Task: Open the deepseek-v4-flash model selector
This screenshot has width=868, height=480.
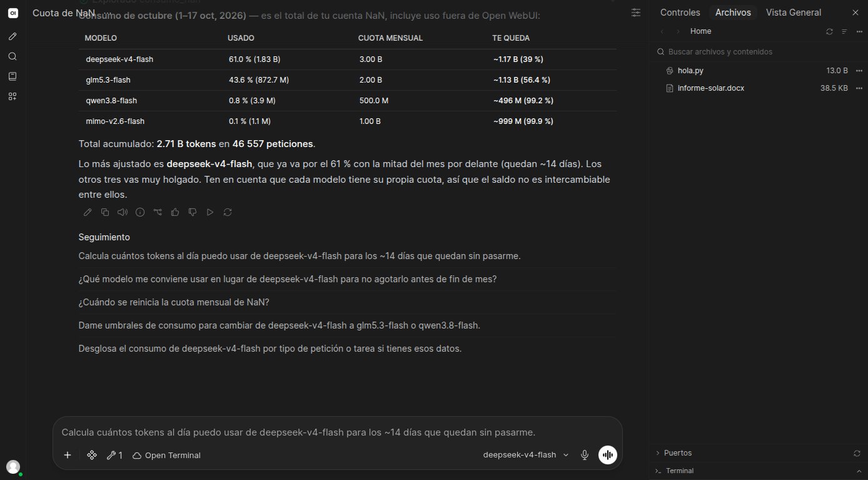Action: click(x=526, y=455)
